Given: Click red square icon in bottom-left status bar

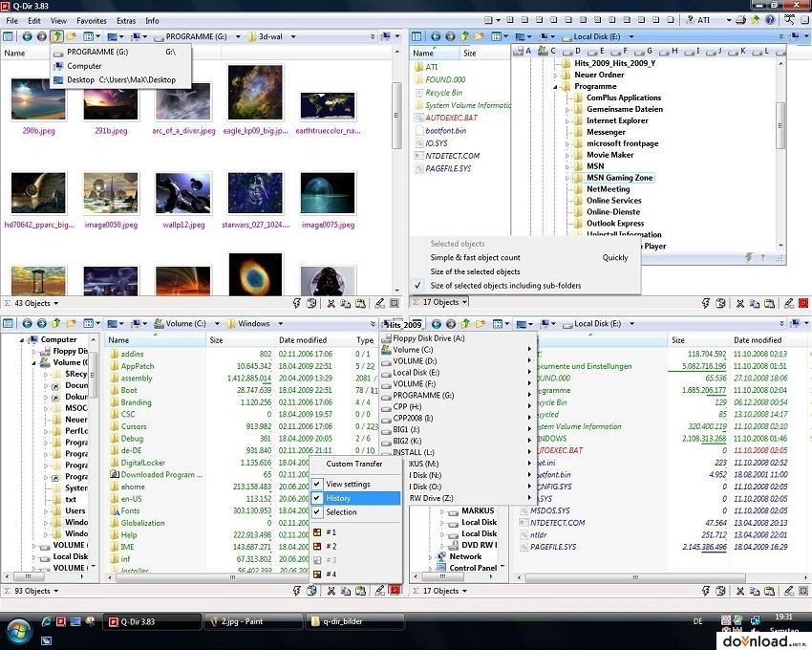Looking at the screenshot, I should [395, 590].
